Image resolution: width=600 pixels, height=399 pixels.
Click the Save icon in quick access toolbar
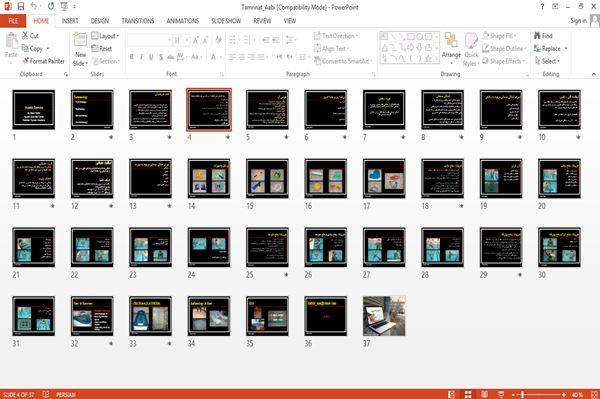coord(21,6)
